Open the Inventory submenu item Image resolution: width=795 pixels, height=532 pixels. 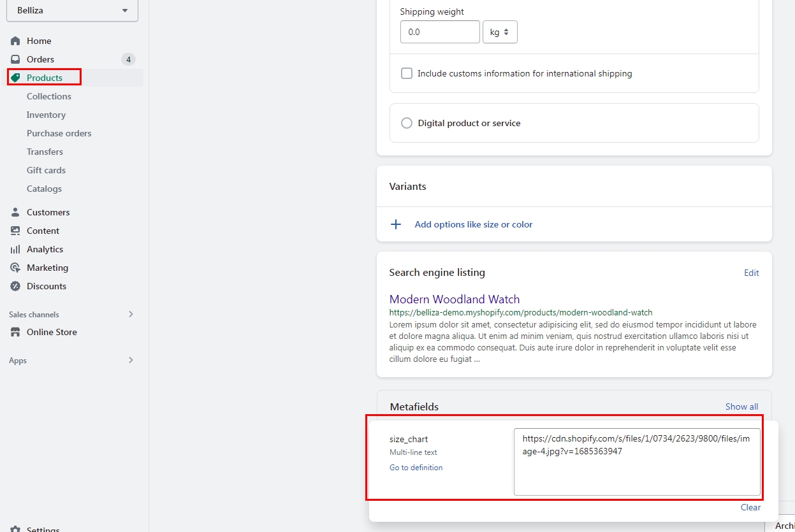[46, 115]
